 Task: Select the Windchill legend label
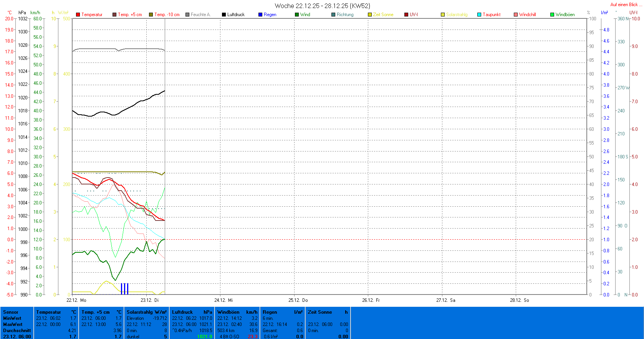coord(527,15)
